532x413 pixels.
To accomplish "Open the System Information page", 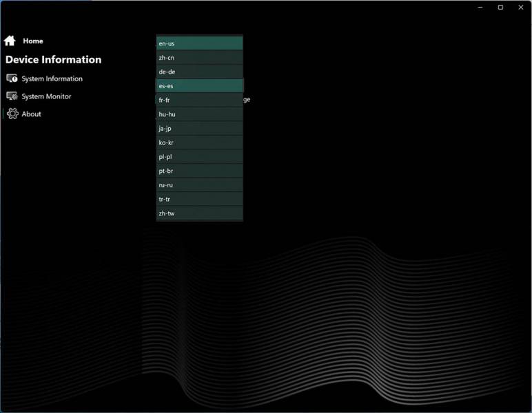I will pyautogui.click(x=52, y=78).
